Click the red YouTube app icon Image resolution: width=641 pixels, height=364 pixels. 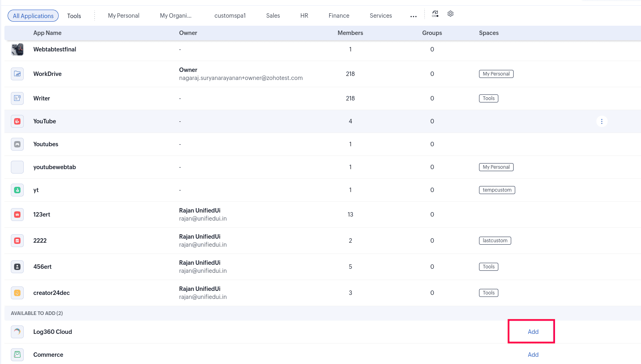click(17, 121)
